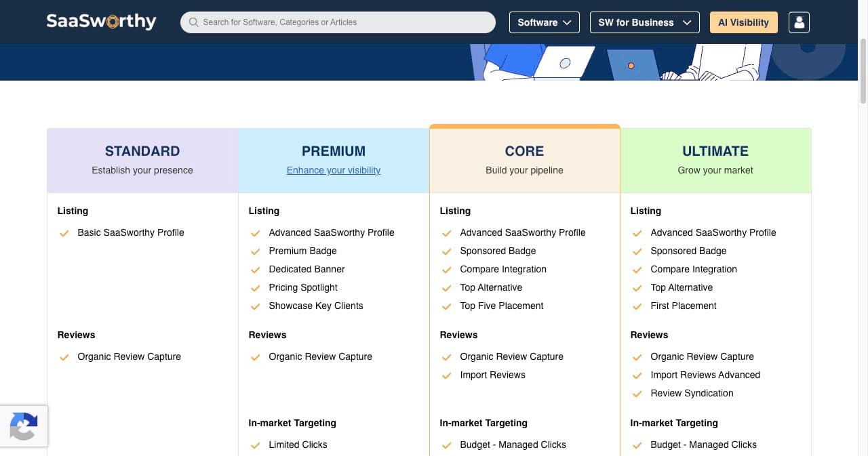Select the PREMIUM plan header
This screenshot has height=456, width=868.
[334, 161]
